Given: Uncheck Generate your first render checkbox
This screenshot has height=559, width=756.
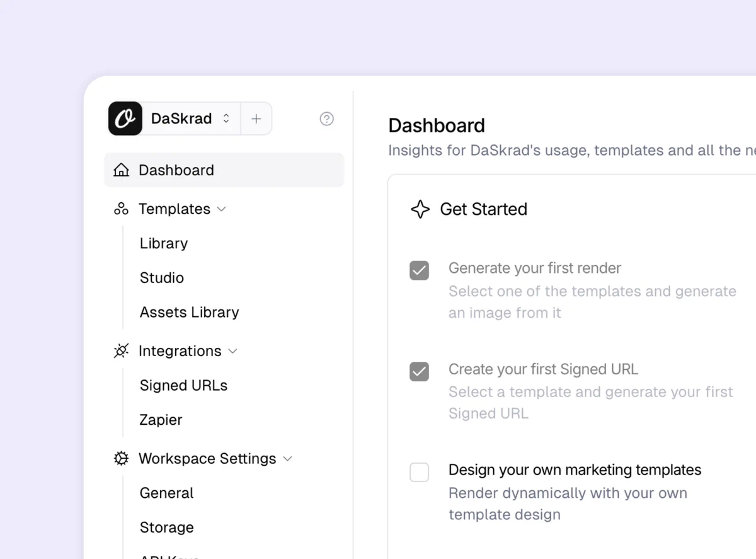Looking at the screenshot, I should (420, 270).
